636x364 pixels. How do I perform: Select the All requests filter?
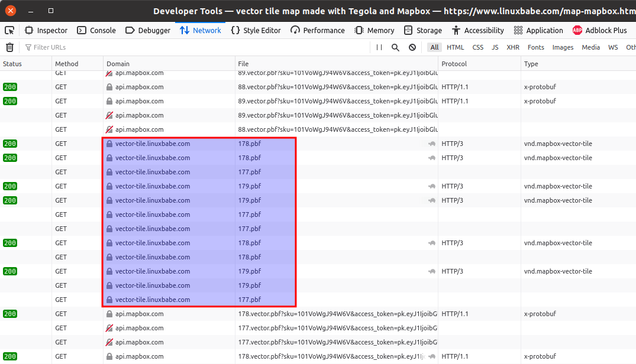[x=435, y=47]
